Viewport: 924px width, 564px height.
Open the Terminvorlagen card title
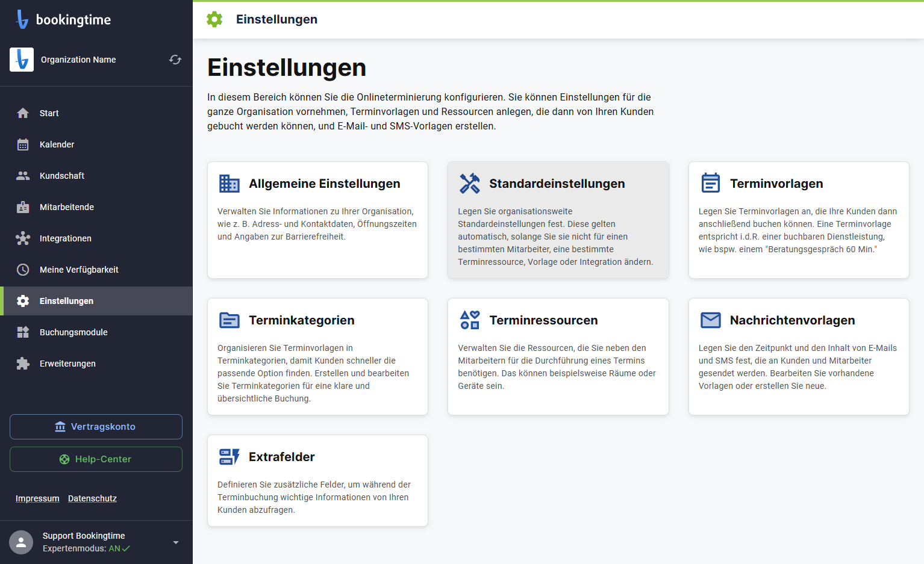[x=776, y=184]
